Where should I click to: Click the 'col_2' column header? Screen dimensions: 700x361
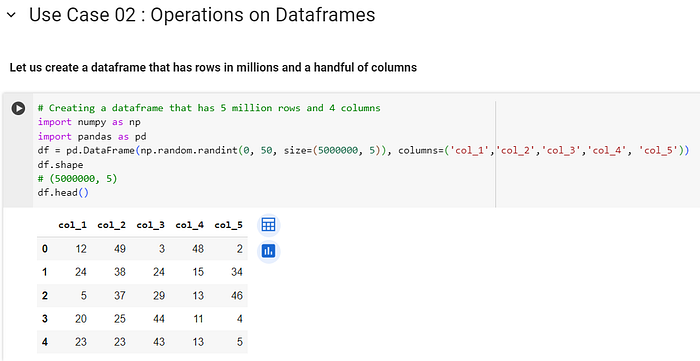112,225
